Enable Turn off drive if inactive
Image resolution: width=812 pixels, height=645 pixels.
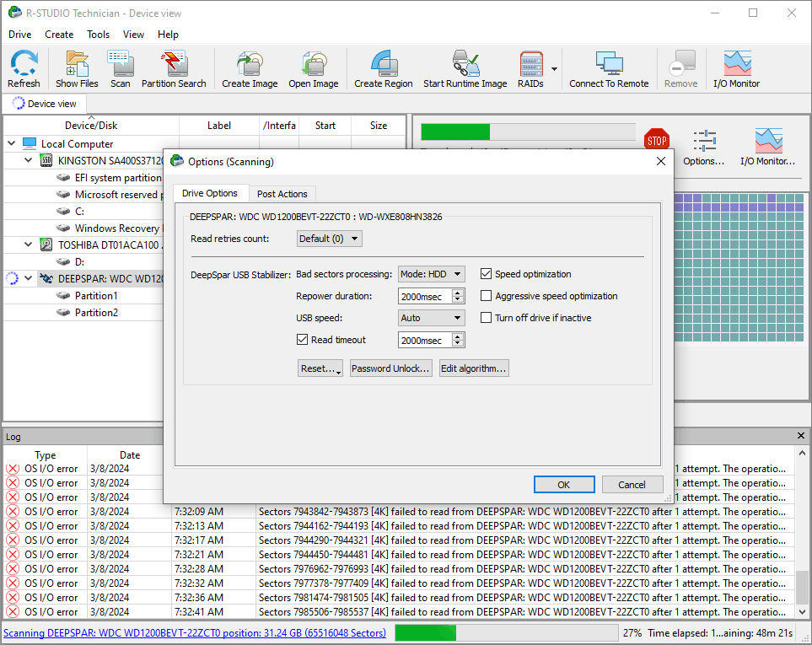486,317
